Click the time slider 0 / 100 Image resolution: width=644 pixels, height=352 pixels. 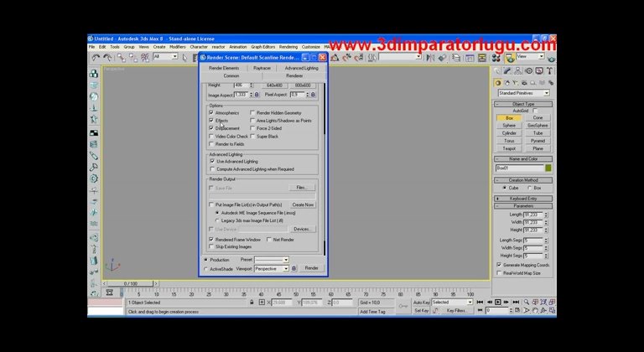[x=131, y=284]
